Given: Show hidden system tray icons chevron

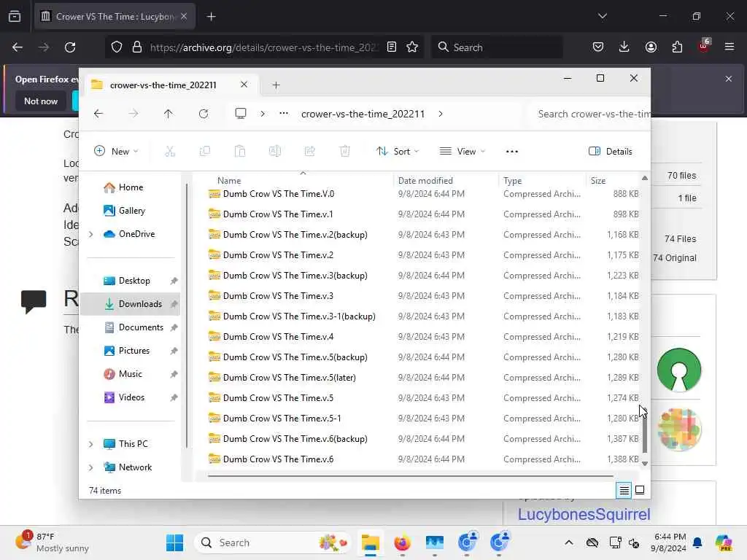Looking at the screenshot, I should click(x=569, y=542).
